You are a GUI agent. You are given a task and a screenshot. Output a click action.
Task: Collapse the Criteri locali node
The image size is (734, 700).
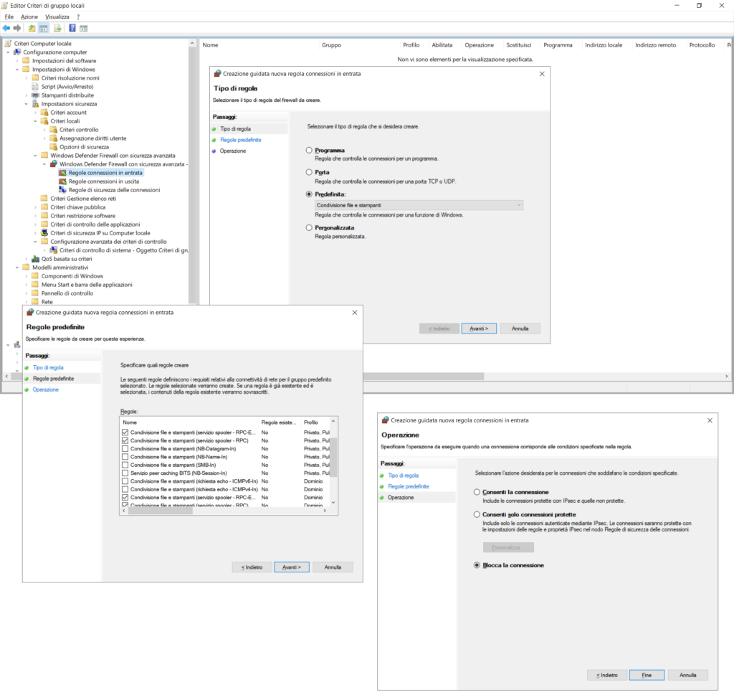tap(36, 121)
